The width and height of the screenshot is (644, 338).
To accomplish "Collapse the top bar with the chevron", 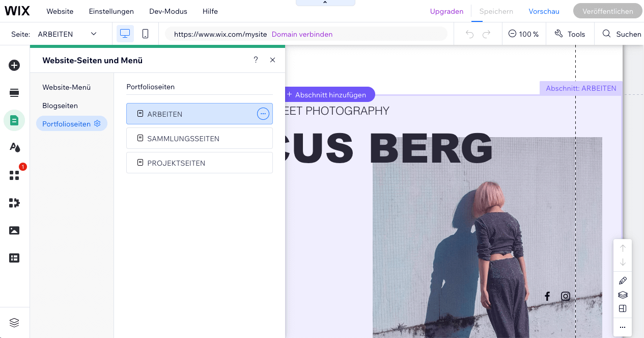I will (x=325, y=3).
